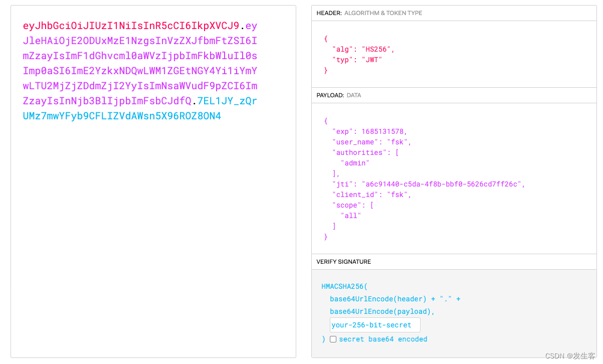Image resolution: width=603 pixels, height=364 pixels.
Task: Click the "scope": [ payload line
Action: pos(353,205)
